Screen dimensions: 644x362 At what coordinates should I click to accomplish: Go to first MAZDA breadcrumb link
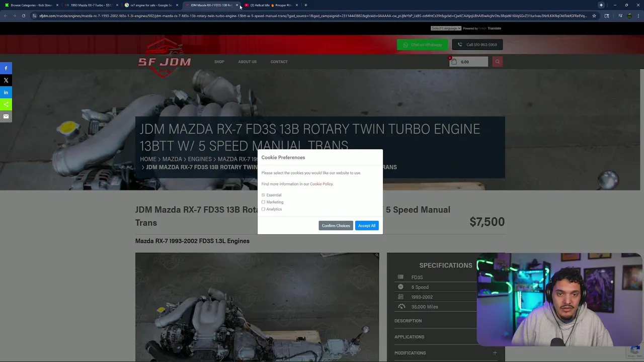172,159
